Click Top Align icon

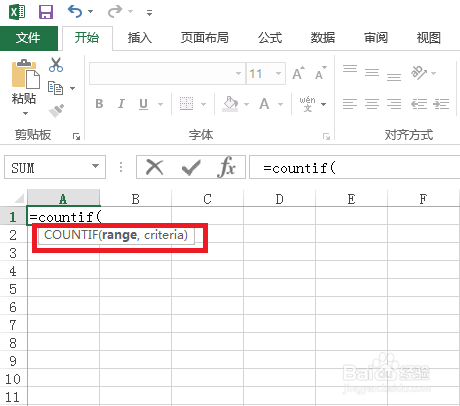tap(350, 69)
